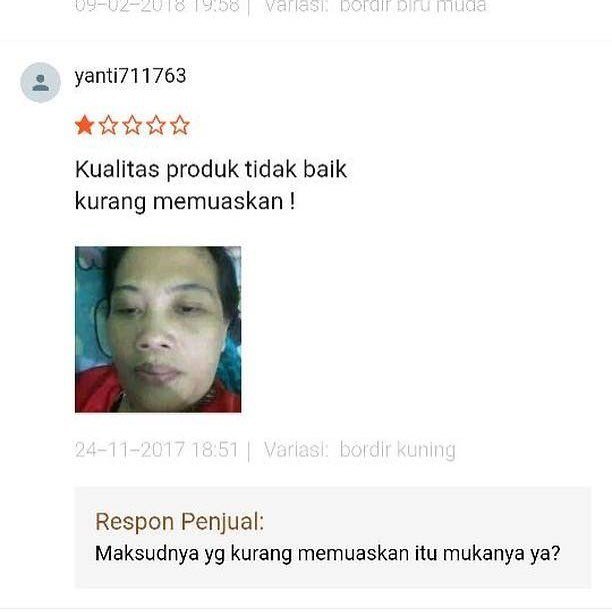This screenshot has height=612, width=612.
Task: Click the timestamp 24-11-2017 18:51
Action: coord(157,449)
